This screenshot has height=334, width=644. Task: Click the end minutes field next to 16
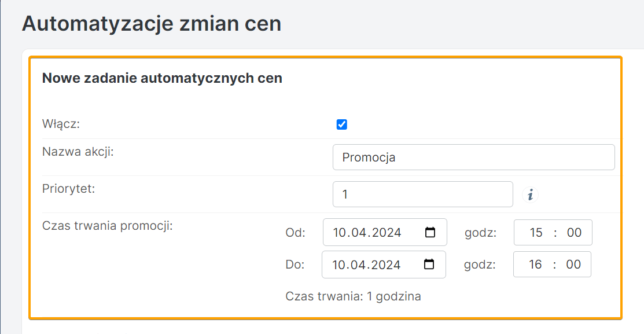[x=573, y=265]
